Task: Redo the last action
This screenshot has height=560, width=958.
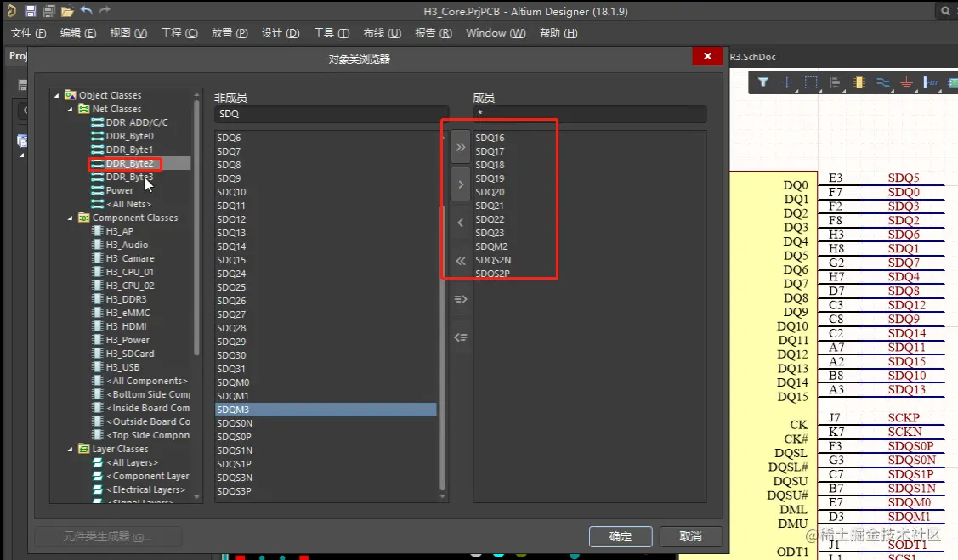Action: point(105,10)
